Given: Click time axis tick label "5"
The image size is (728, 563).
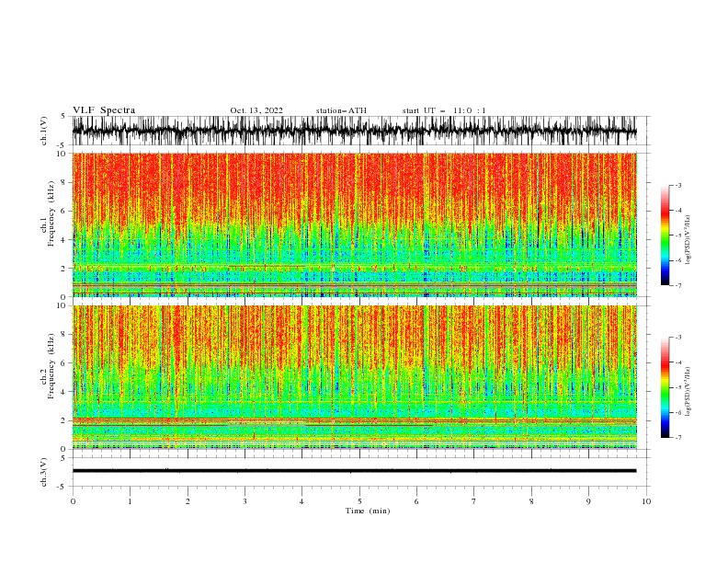Looking at the screenshot, I should click(x=359, y=501).
